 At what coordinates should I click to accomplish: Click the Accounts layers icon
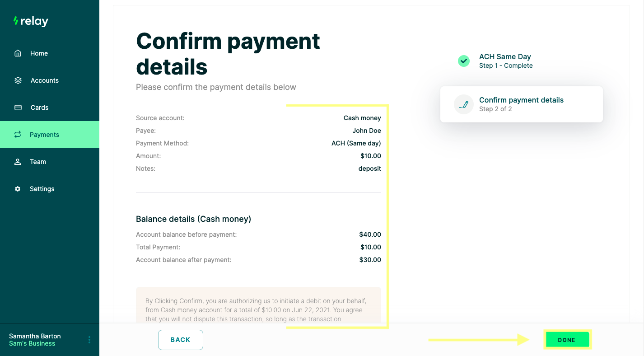pyautogui.click(x=18, y=80)
